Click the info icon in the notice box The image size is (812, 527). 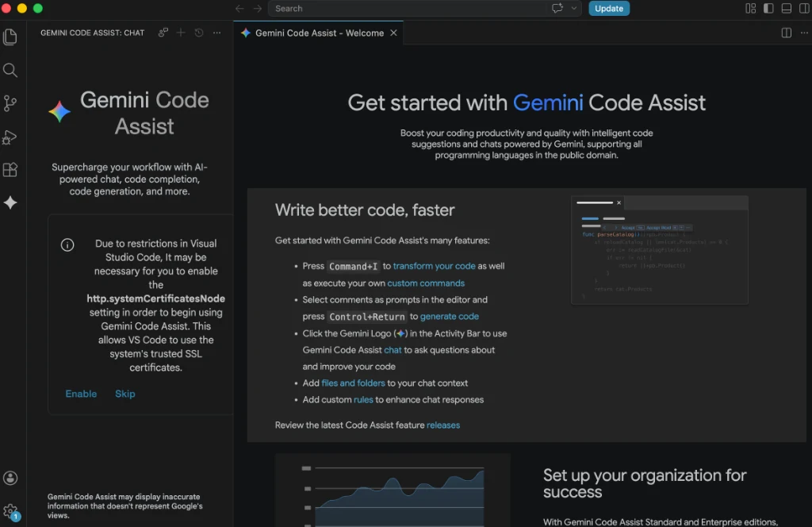click(67, 244)
